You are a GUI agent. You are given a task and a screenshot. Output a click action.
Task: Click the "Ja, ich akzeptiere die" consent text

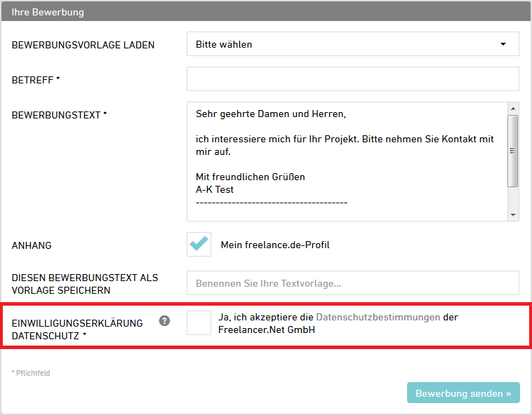[265, 317]
